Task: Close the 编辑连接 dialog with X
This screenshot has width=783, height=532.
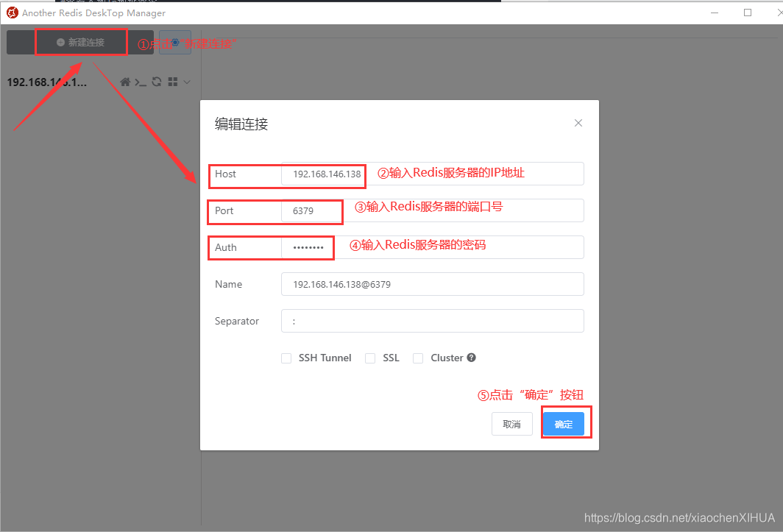Action: [x=578, y=123]
